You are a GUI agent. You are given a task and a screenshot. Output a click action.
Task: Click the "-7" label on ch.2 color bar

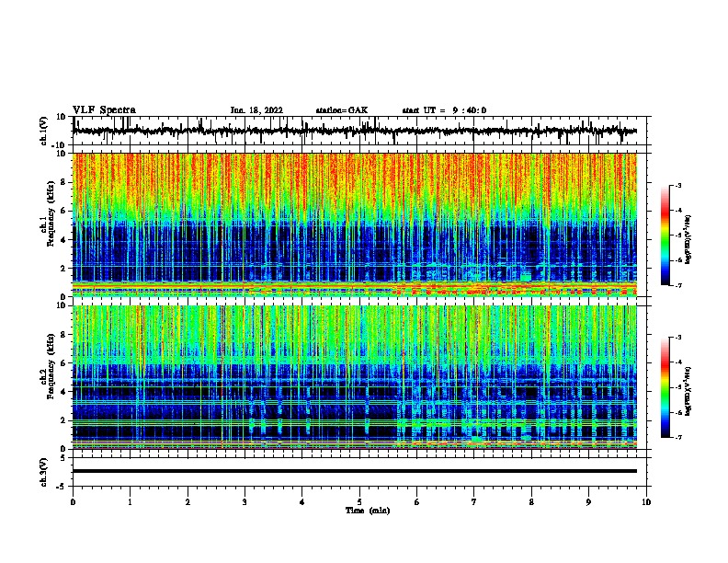coord(677,438)
